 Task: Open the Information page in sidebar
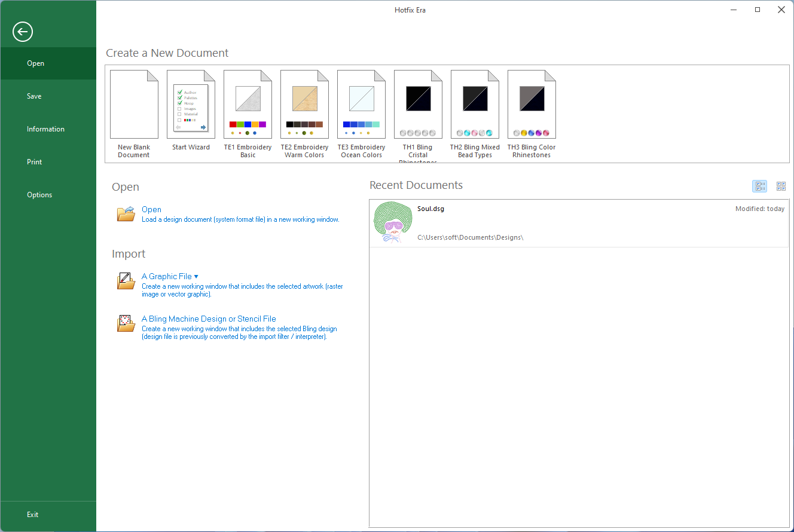click(48, 129)
